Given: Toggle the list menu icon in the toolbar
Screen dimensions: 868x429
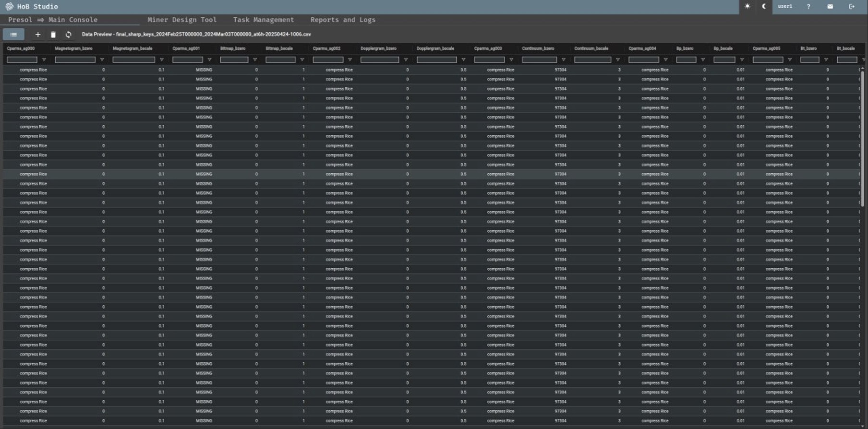Looking at the screenshot, I should (13, 35).
